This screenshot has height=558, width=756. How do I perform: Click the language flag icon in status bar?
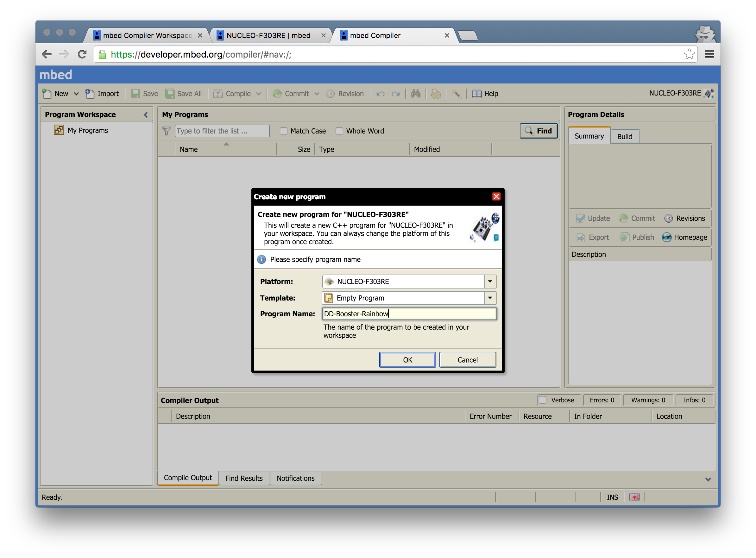tap(634, 497)
